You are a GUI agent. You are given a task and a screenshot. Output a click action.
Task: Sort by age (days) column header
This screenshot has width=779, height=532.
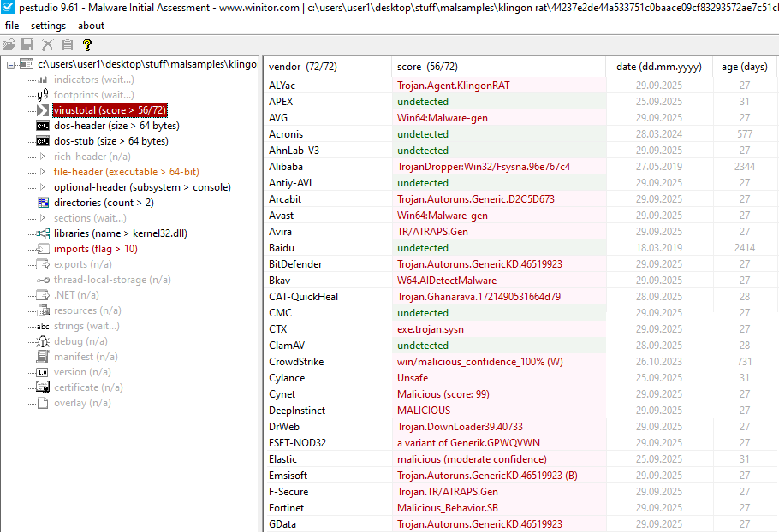[x=745, y=67]
